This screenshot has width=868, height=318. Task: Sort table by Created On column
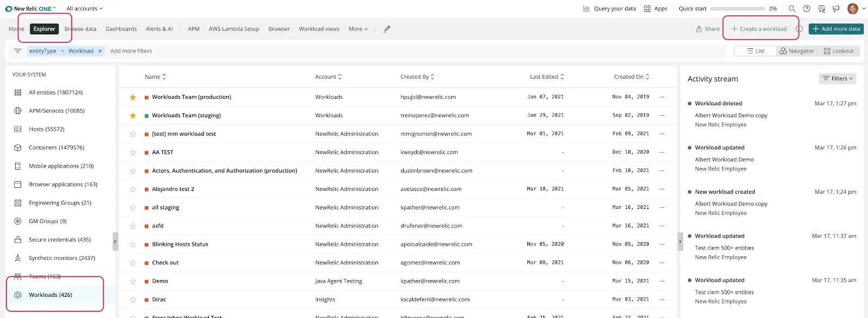631,77
